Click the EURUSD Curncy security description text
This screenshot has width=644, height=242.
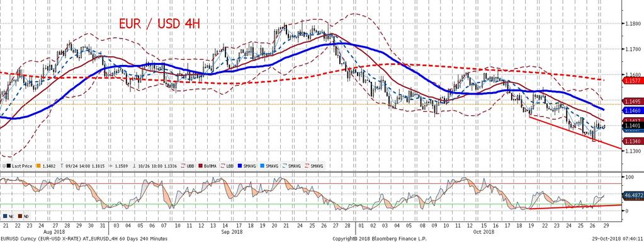[x=84, y=238]
